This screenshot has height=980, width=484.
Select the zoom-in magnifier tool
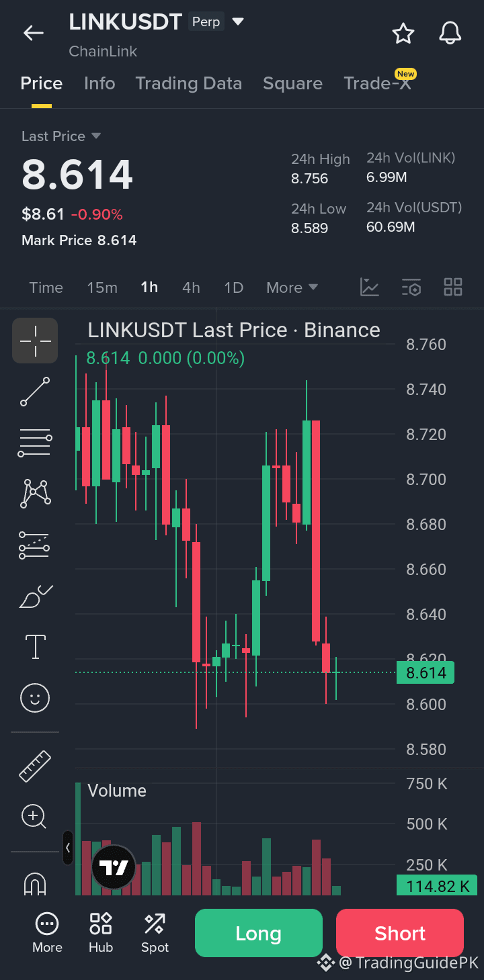34,817
